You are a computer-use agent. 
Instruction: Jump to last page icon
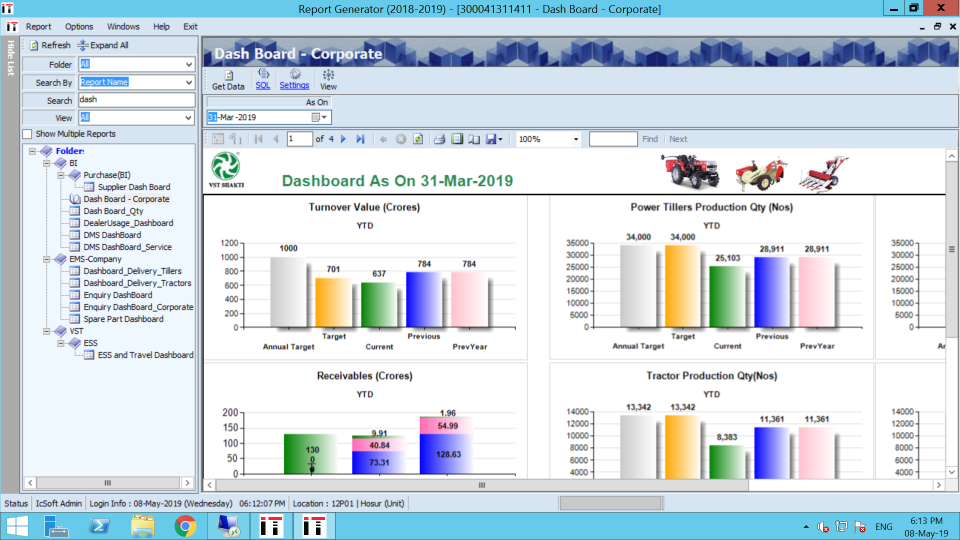click(360, 139)
